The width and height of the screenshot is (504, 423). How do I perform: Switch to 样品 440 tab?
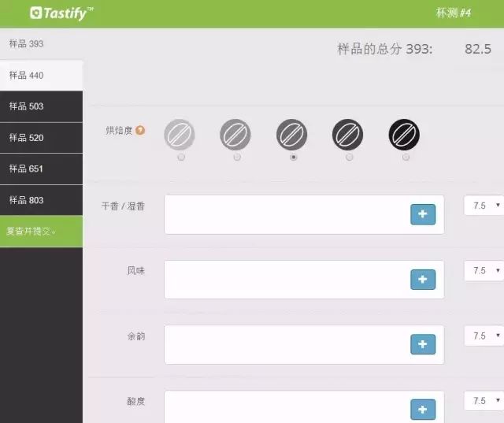41,75
